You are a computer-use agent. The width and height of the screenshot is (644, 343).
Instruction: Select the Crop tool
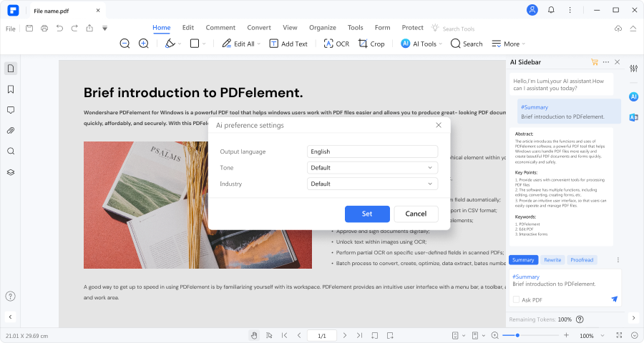click(x=371, y=44)
